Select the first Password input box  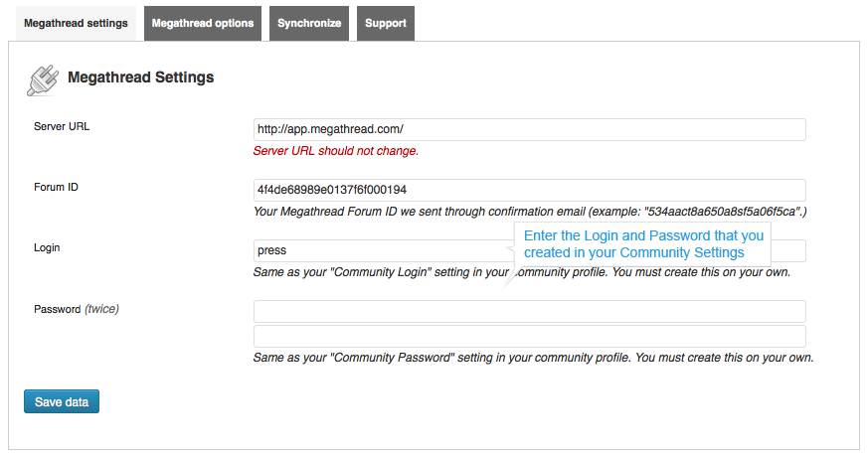tap(529, 311)
